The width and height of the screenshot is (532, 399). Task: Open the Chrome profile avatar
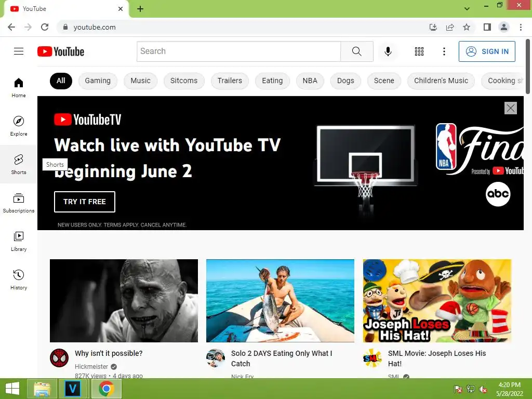[x=504, y=27]
